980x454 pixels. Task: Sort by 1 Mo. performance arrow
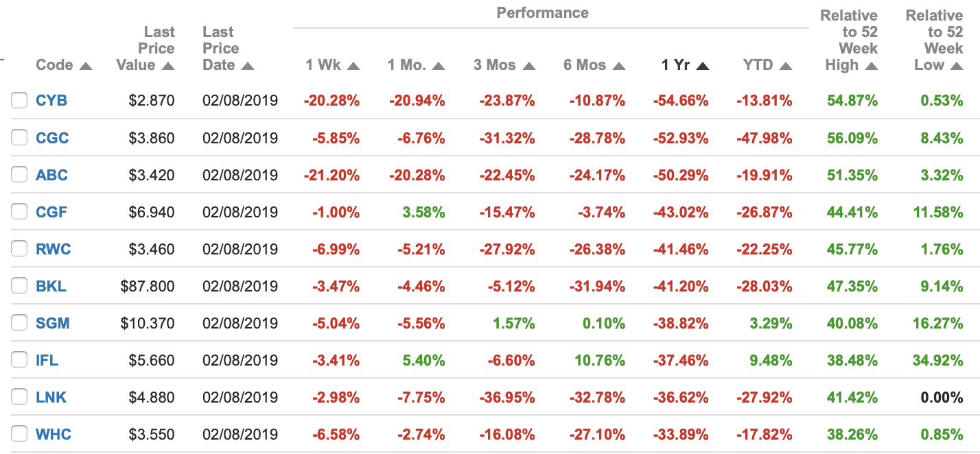click(x=439, y=67)
